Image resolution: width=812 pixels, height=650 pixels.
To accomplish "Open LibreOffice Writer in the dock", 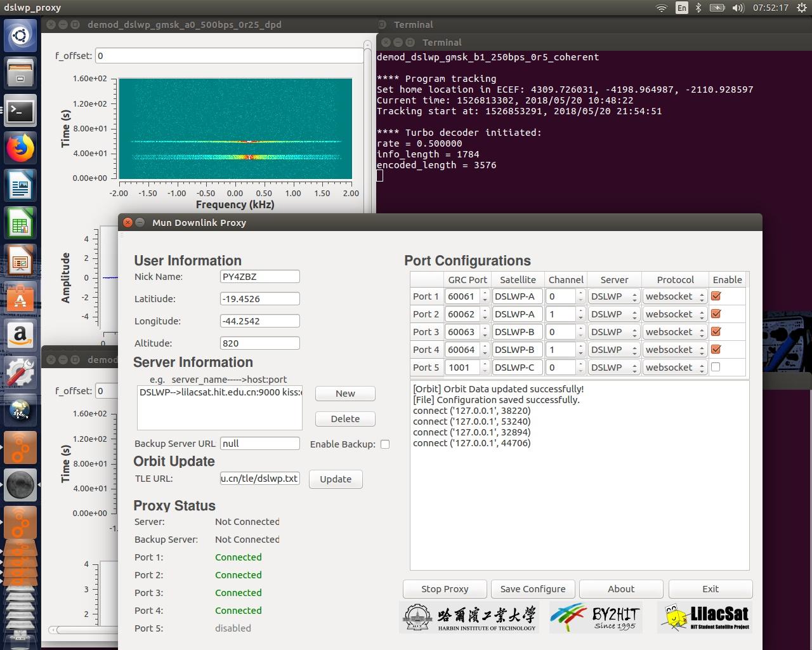I will (x=20, y=187).
